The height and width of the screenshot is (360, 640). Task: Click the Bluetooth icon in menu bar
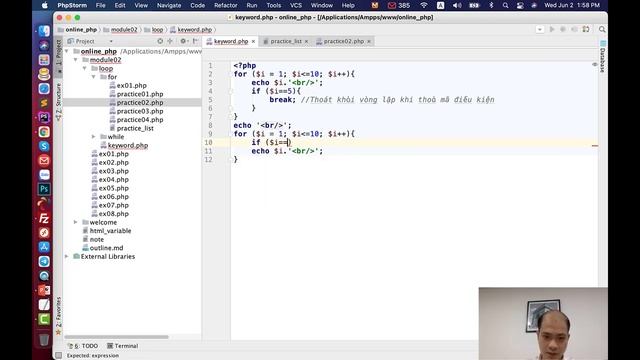pos(491,5)
